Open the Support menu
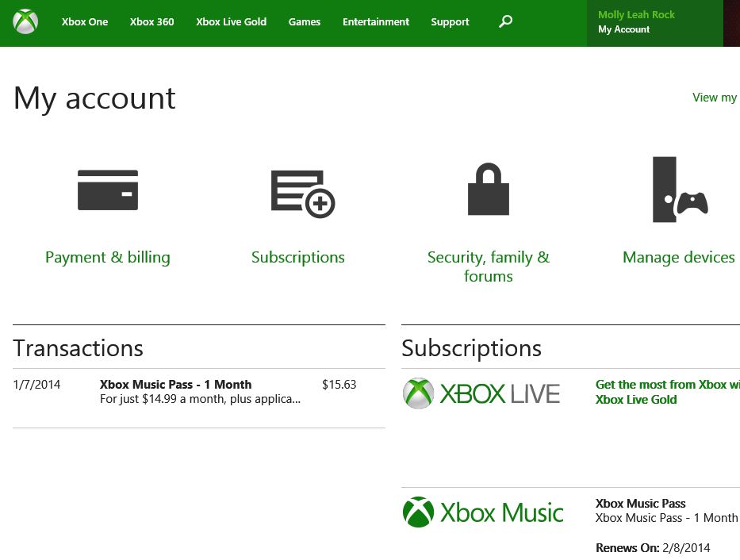This screenshot has height=560, width=740. pyautogui.click(x=450, y=21)
